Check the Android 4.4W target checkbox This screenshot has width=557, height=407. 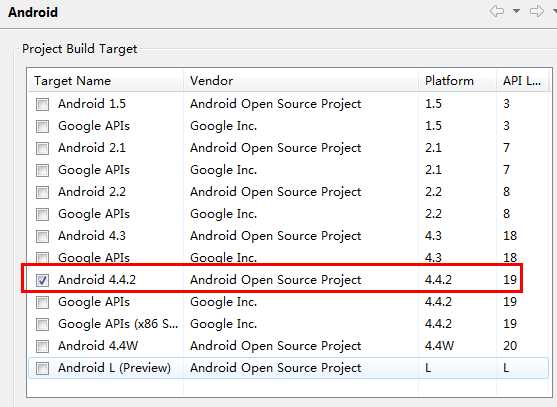tap(42, 347)
